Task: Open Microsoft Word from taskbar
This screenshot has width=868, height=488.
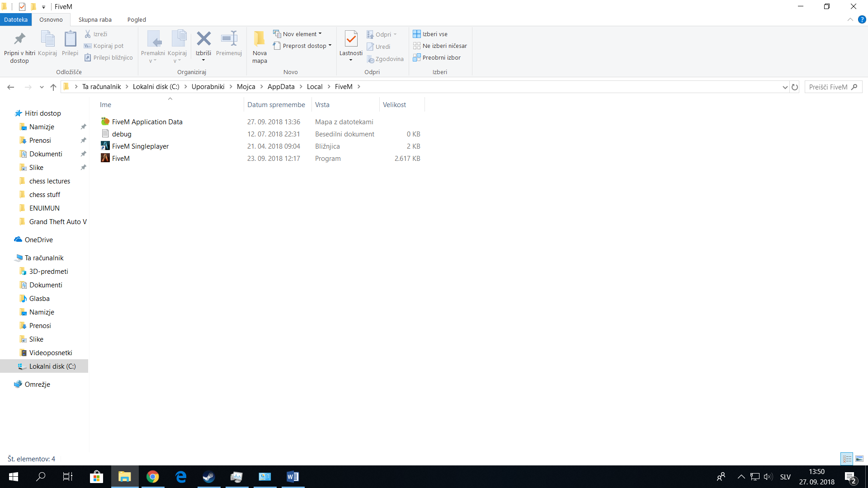Action: 292,477
